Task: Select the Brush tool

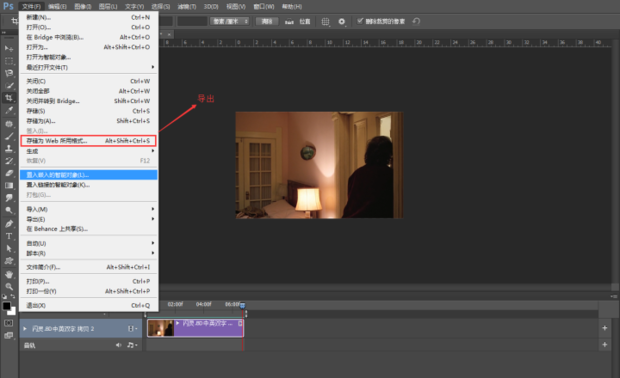Action: (x=9, y=136)
